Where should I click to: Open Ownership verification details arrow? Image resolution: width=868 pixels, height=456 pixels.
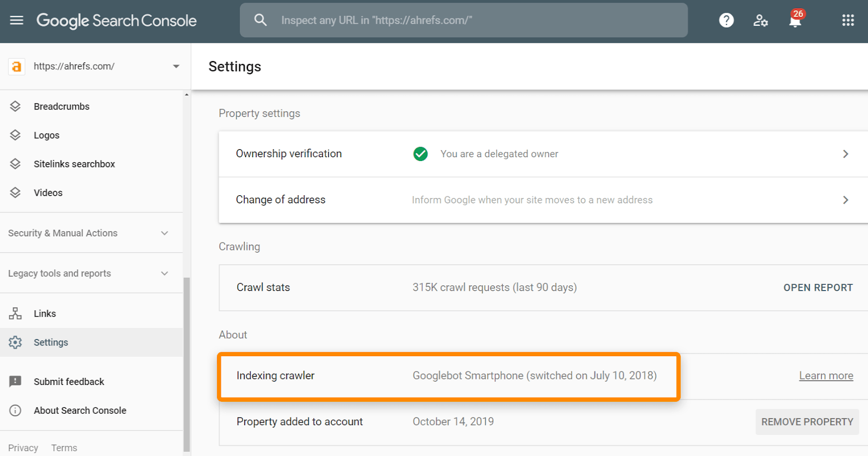845,154
